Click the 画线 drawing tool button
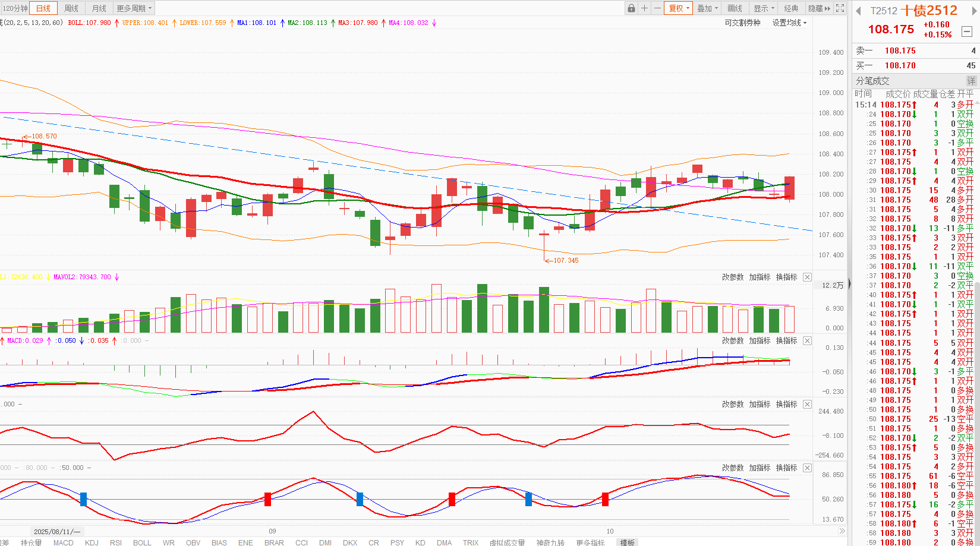 [735, 8]
